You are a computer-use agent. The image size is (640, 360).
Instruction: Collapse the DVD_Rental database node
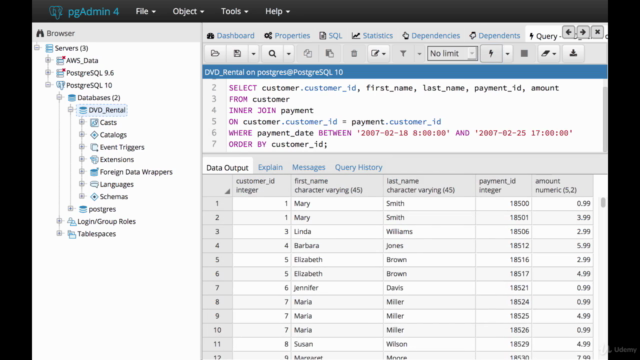coord(71,109)
